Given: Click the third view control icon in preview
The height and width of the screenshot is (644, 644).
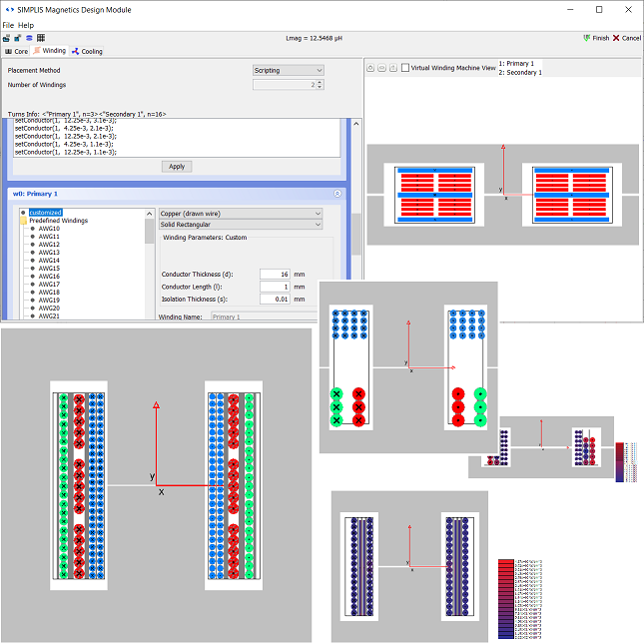Looking at the screenshot, I should pos(393,69).
